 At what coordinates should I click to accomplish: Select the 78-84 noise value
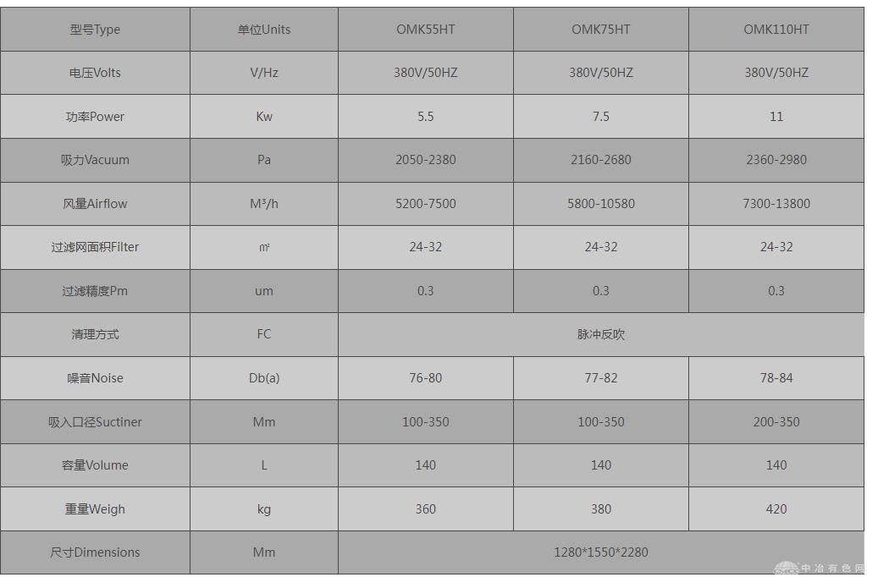pos(776,378)
